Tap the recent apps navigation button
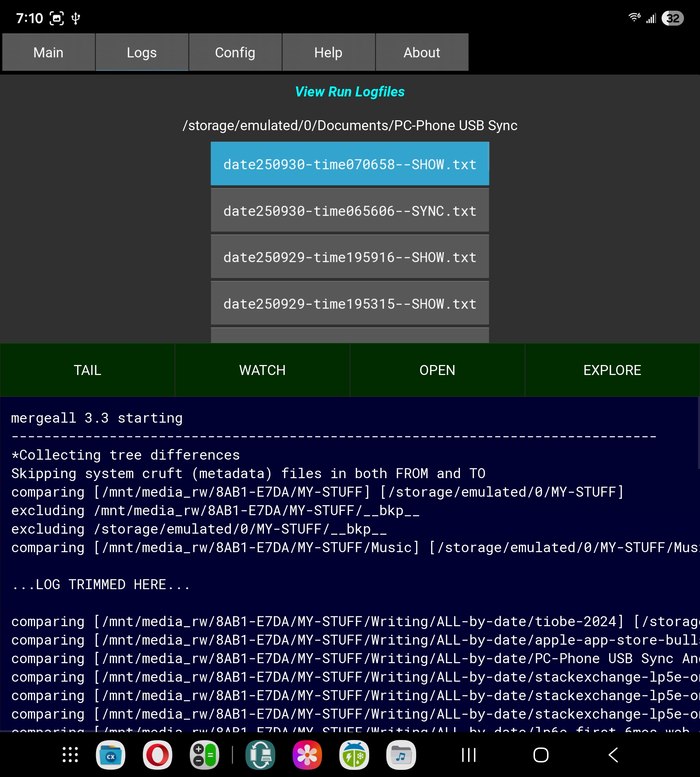Viewport: 700px width, 777px height. tap(468, 755)
